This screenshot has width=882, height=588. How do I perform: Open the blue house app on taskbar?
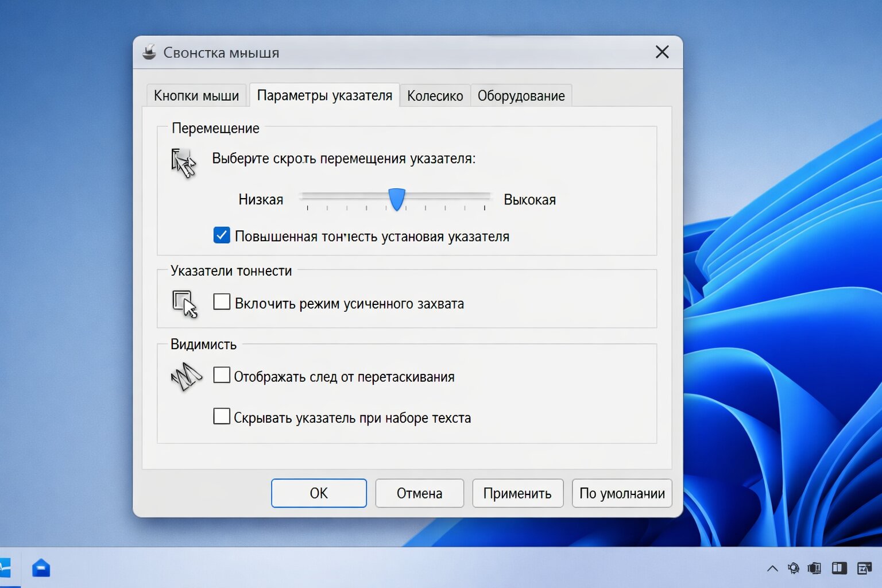pyautogui.click(x=41, y=568)
